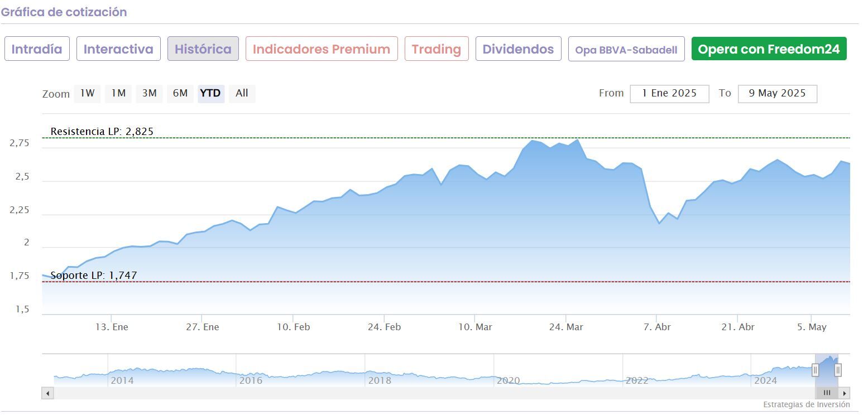View the Dividendos tab
Screen dimensions: 868x415
click(518, 49)
